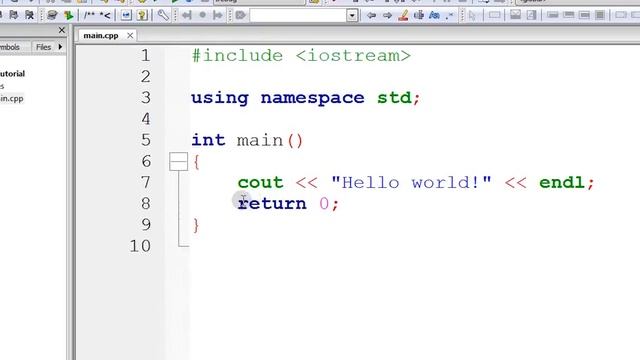Viewport: 640px width, 360px height.
Task: Click the closing brace on line 9
Action: pyautogui.click(x=196, y=225)
